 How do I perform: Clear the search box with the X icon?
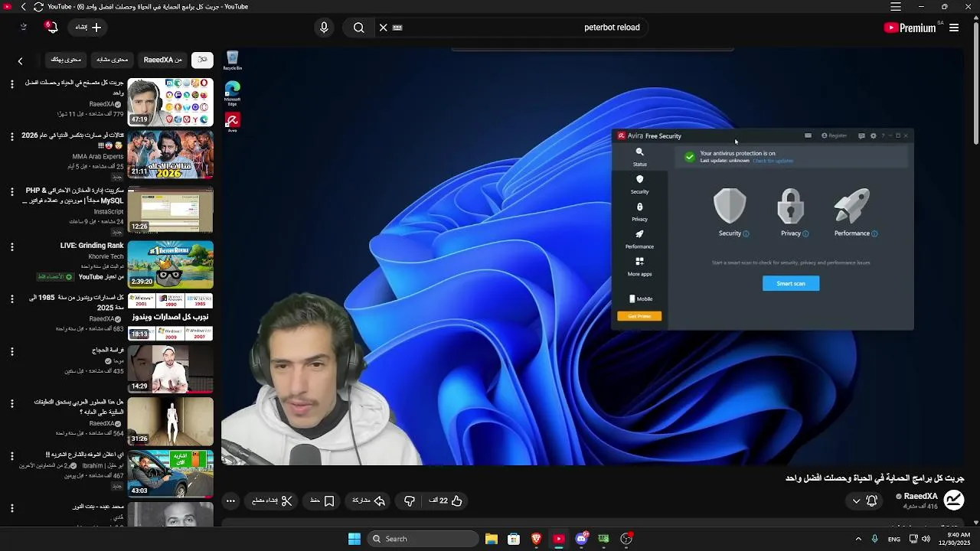384,28
